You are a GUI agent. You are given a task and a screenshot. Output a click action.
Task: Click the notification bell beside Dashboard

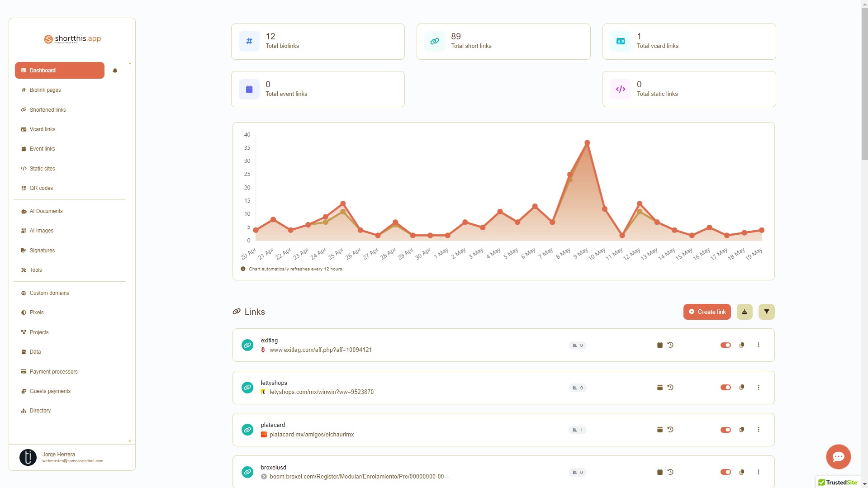pyautogui.click(x=114, y=70)
